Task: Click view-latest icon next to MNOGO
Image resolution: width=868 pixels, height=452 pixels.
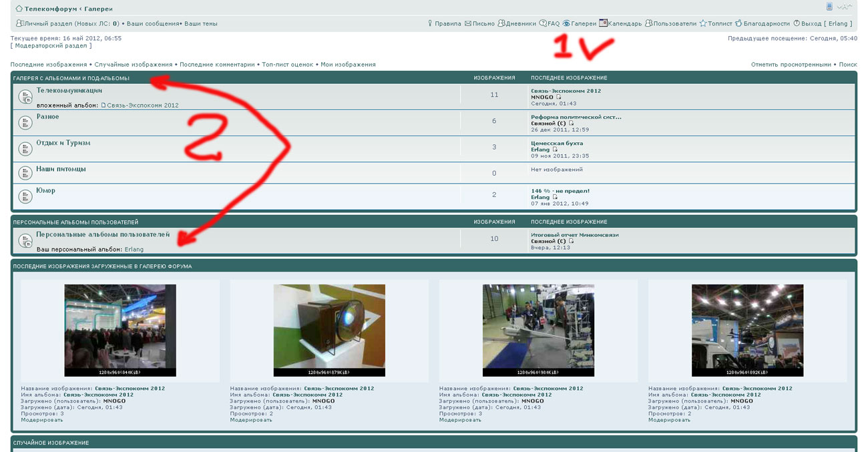Action: coord(559,97)
